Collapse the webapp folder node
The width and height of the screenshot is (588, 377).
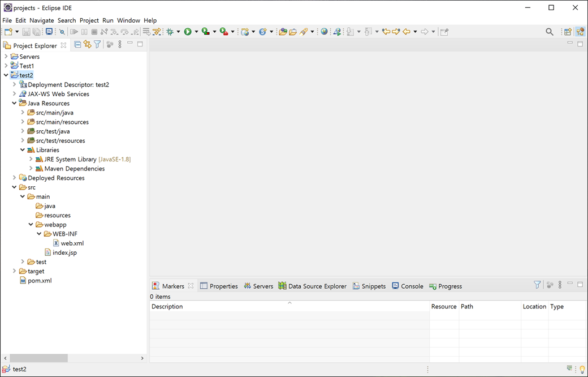(x=31, y=225)
